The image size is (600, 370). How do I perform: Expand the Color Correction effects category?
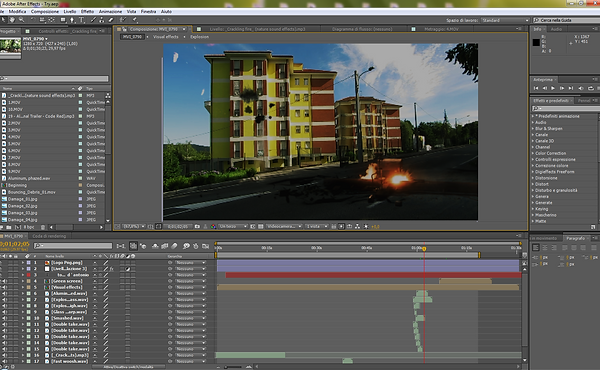[533, 153]
